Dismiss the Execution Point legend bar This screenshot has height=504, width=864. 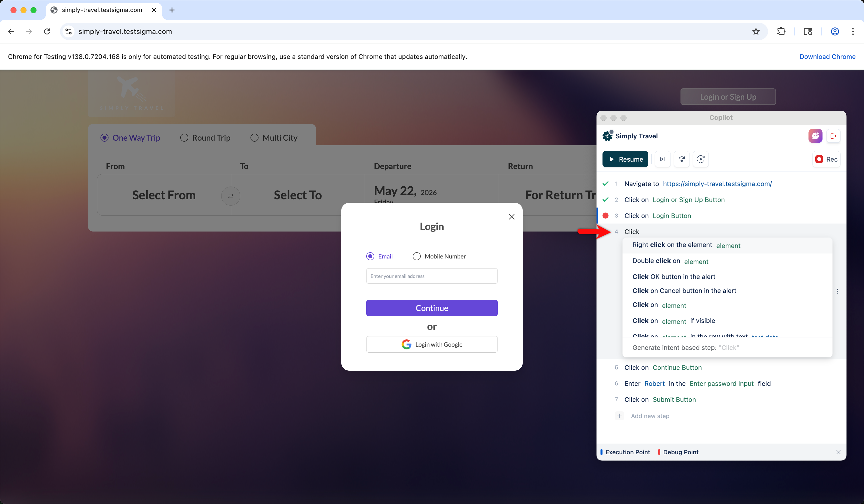coord(838,452)
